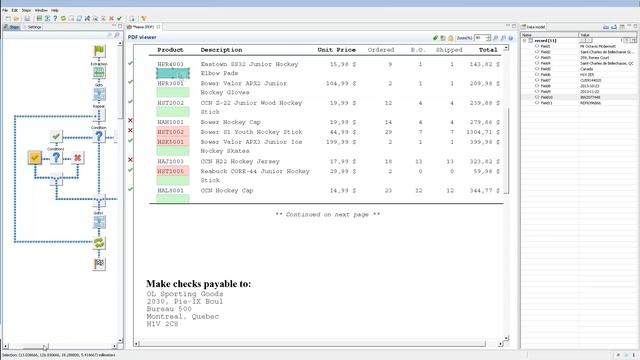The height and width of the screenshot is (360, 640).
Task: Click the PDF viewer vertical scrollbar
Action: pyautogui.click(x=506, y=151)
